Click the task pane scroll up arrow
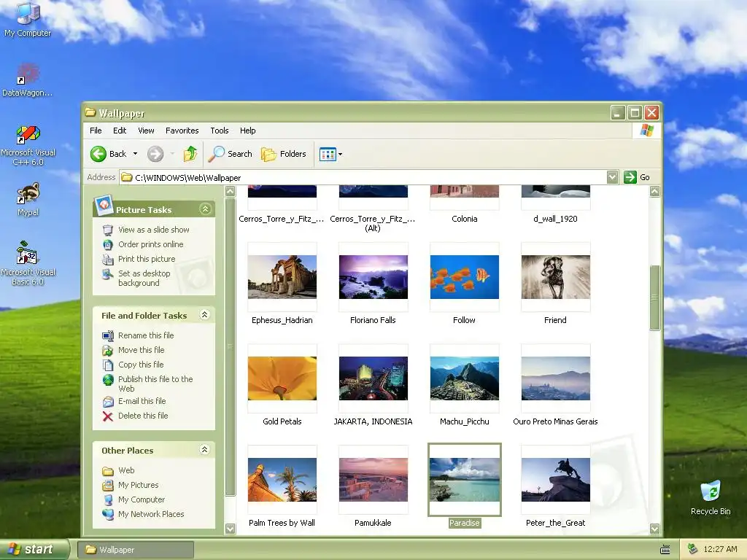 coord(230,192)
